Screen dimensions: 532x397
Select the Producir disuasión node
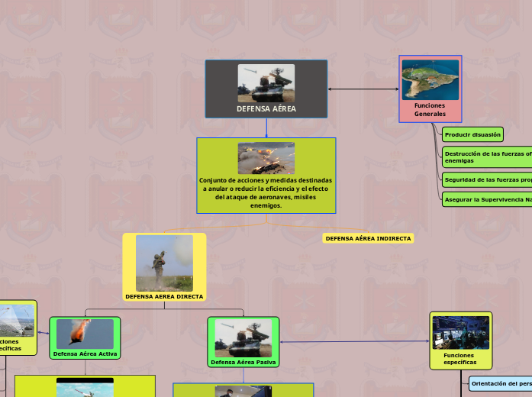tap(472, 134)
